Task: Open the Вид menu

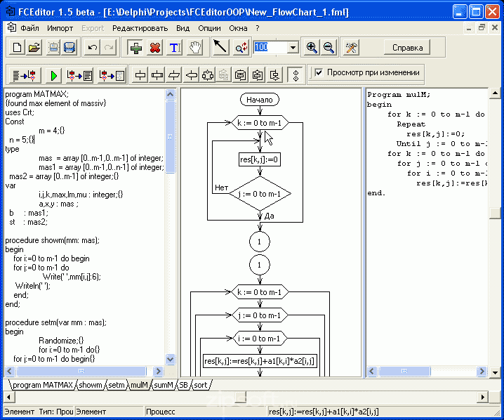Action: coord(183,28)
